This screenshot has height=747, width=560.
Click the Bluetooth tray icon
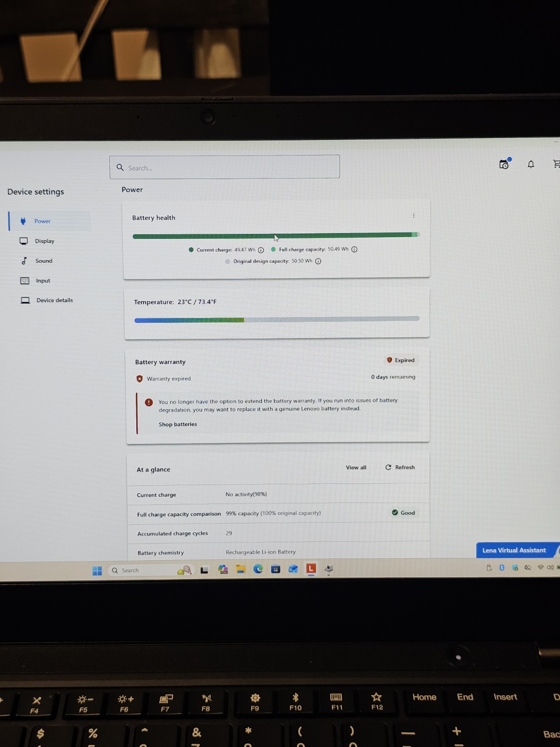coord(502,567)
